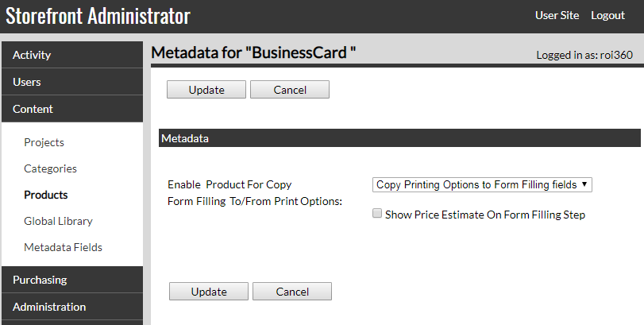Image resolution: width=644 pixels, height=325 pixels.
Task: Open the Users menu section
Action: [x=71, y=82]
